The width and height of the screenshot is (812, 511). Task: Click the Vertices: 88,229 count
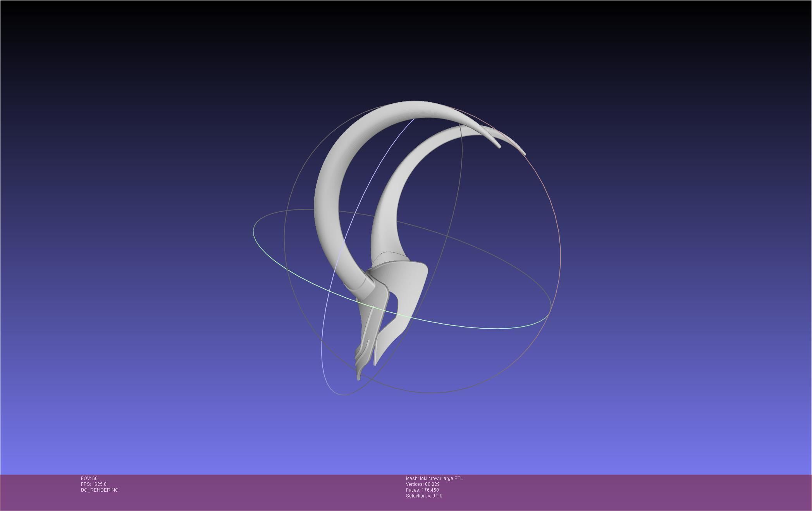coord(423,484)
